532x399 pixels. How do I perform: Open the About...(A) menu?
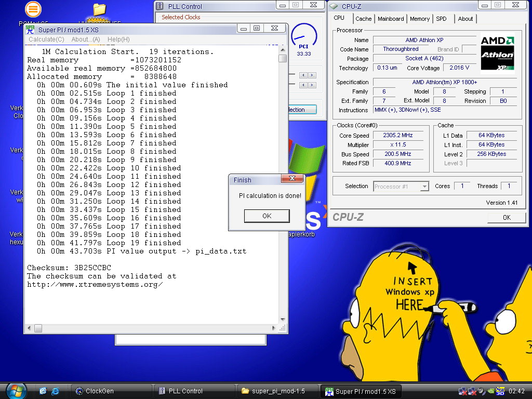tap(86, 39)
